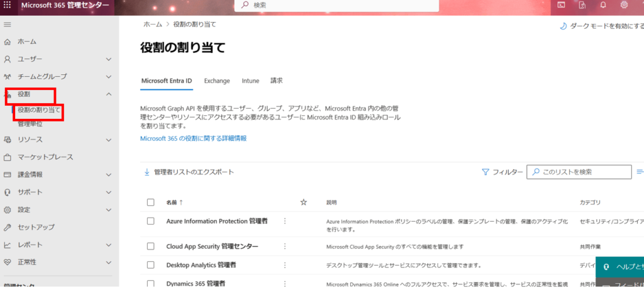Click the Home house icon in the sidebar
The width and height of the screenshot is (644, 292).
[x=7, y=42]
